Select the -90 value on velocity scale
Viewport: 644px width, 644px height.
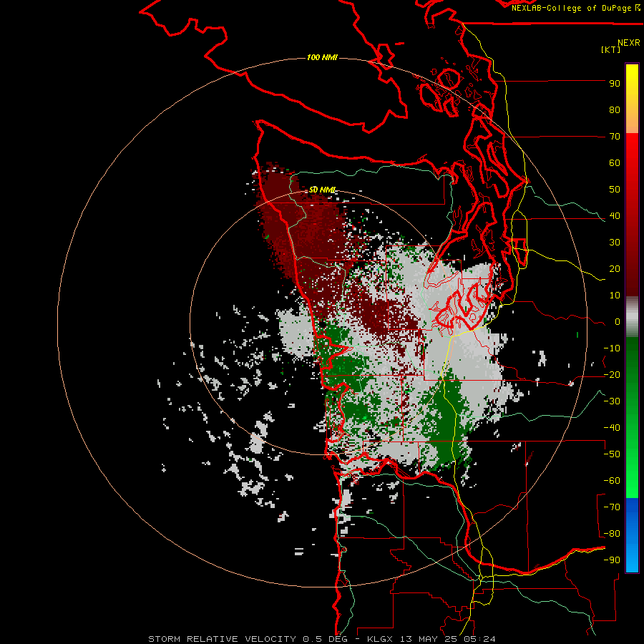(x=612, y=560)
